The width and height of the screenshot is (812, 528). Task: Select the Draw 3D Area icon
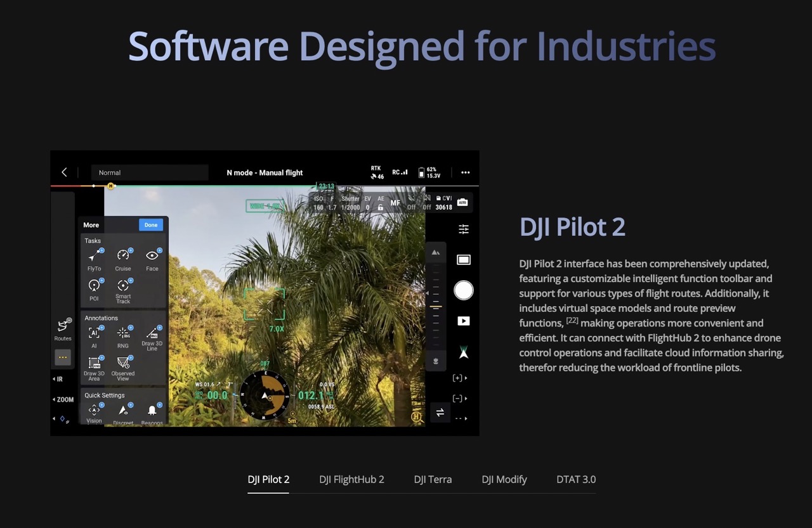[x=94, y=363]
